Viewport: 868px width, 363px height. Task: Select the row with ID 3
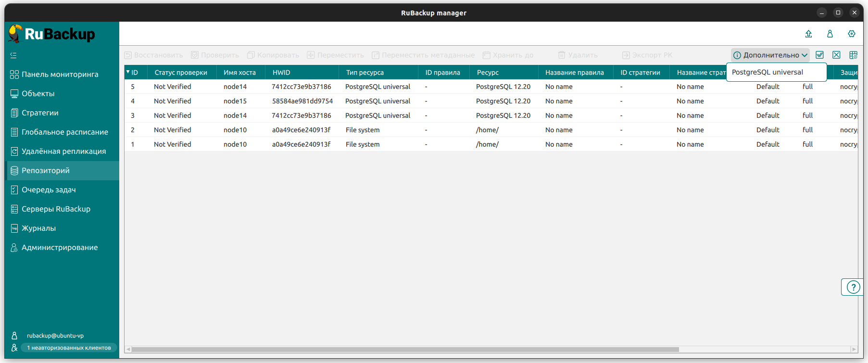491,115
